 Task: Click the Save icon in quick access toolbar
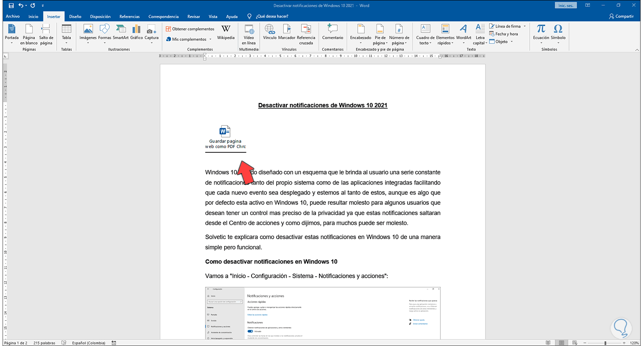pyautogui.click(x=11, y=6)
